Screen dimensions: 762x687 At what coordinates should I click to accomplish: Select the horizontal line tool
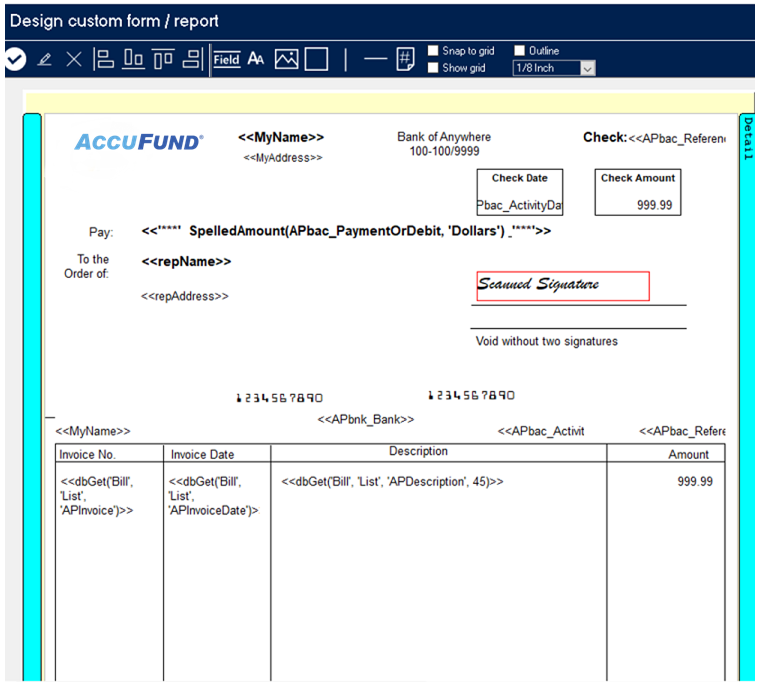pyautogui.click(x=375, y=60)
